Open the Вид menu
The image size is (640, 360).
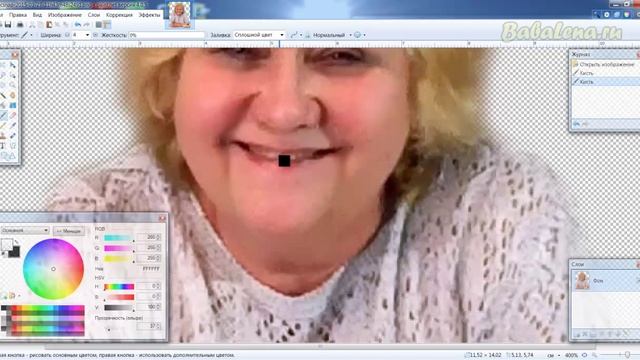(37, 15)
